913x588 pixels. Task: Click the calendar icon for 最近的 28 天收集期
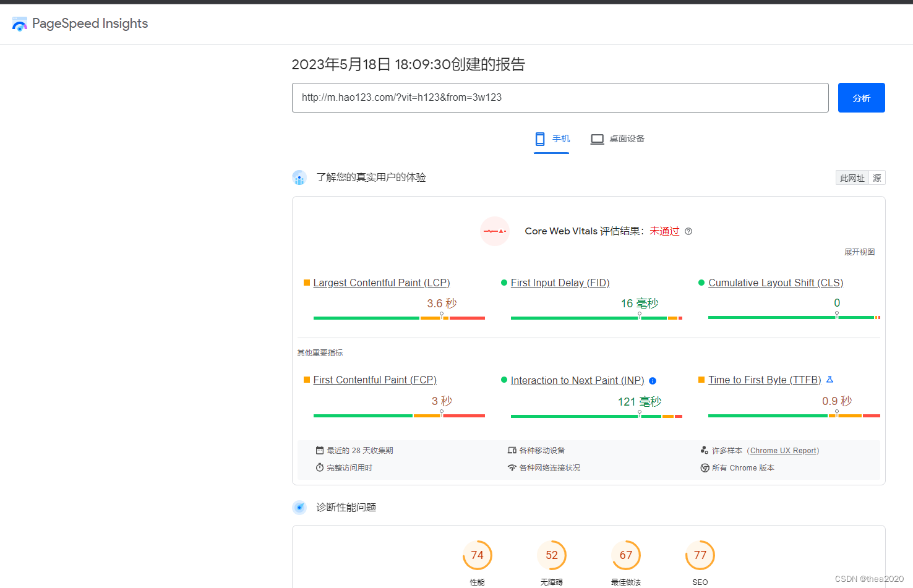320,450
